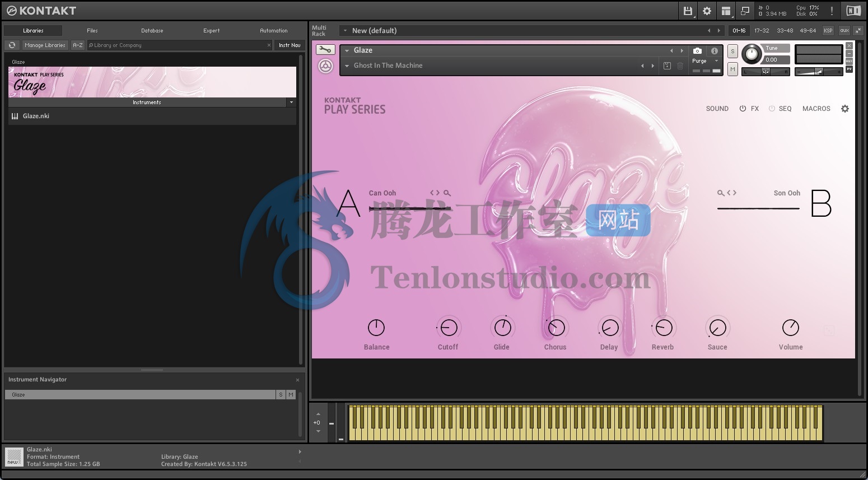Open the SOUND page
The width and height of the screenshot is (868, 480).
click(717, 109)
